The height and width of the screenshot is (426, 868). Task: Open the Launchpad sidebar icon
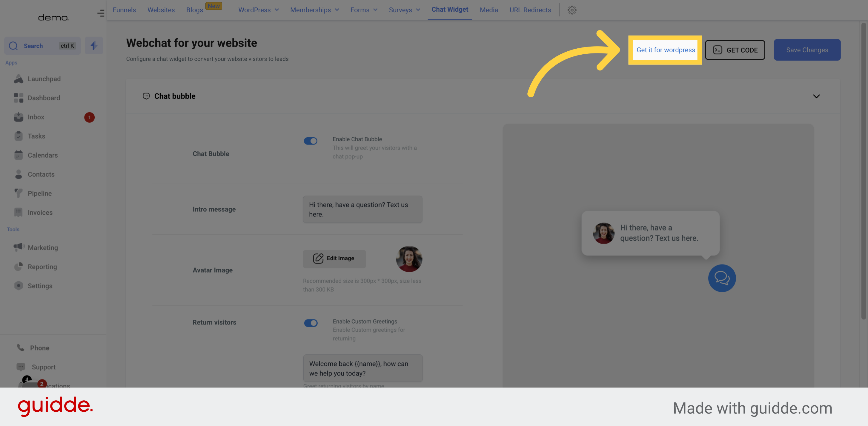[19, 79]
